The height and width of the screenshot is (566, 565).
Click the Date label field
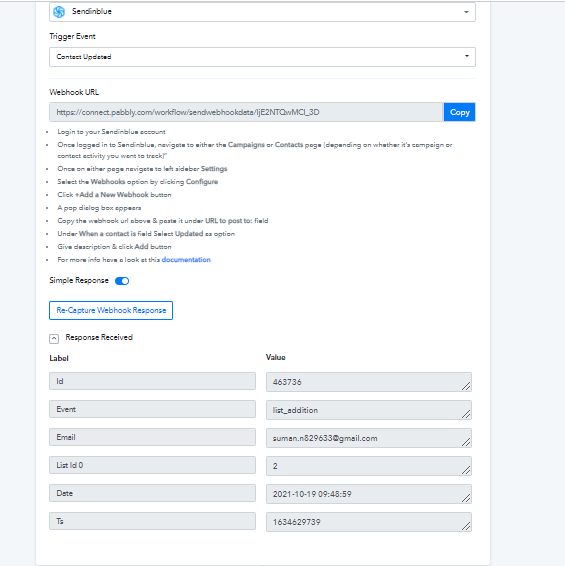[152, 493]
